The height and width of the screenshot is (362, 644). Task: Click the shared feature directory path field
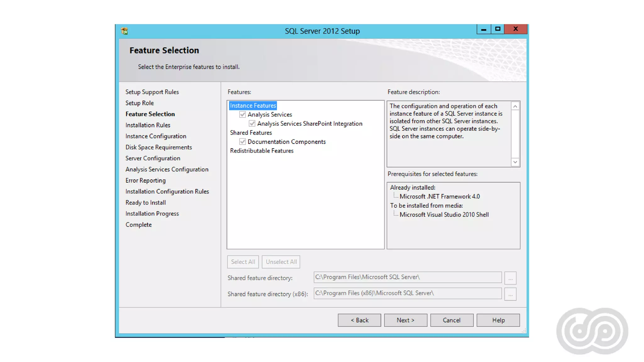[x=407, y=277]
